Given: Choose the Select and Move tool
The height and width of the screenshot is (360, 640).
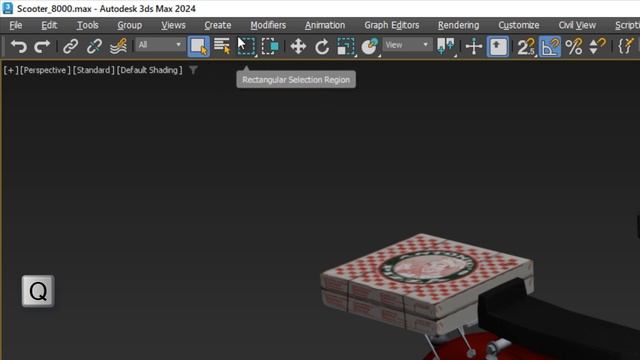Looking at the screenshot, I should [298, 46].
